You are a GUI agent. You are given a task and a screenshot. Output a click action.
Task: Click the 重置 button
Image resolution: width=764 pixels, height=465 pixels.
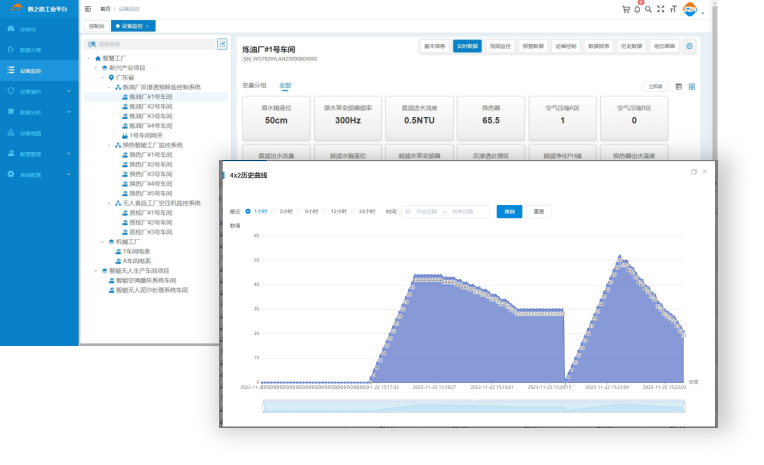click(x=538, y=211)
